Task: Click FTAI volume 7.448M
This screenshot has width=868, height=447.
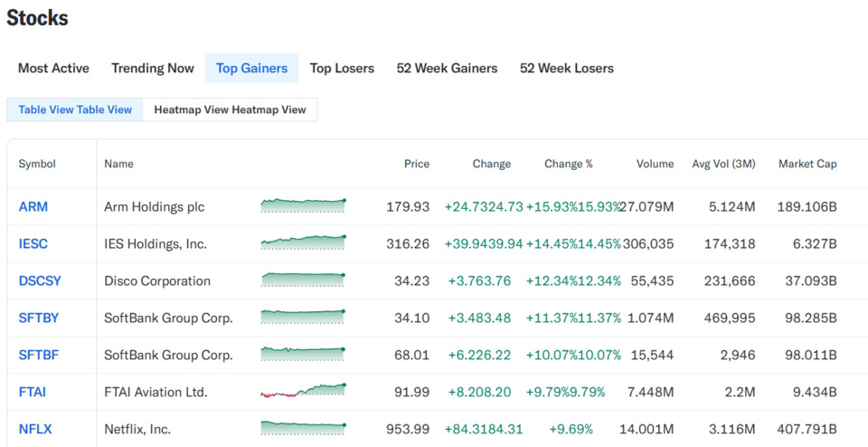Action: (x=650, y=392)
